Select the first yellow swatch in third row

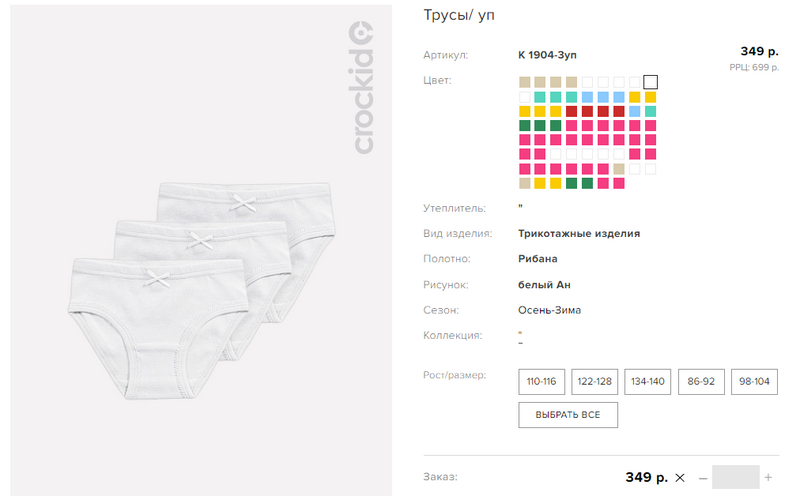coord(525,111)
